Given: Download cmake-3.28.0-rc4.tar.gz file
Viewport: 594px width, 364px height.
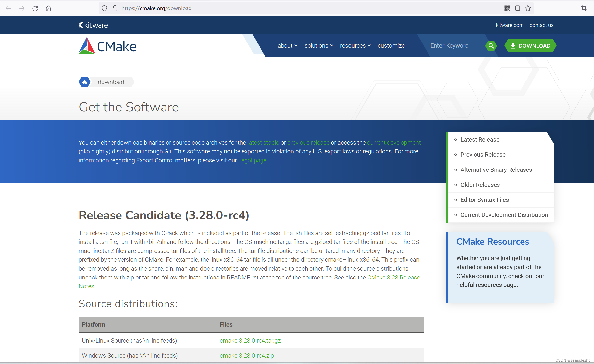Looking at the screenshot, I should (250, 340).
